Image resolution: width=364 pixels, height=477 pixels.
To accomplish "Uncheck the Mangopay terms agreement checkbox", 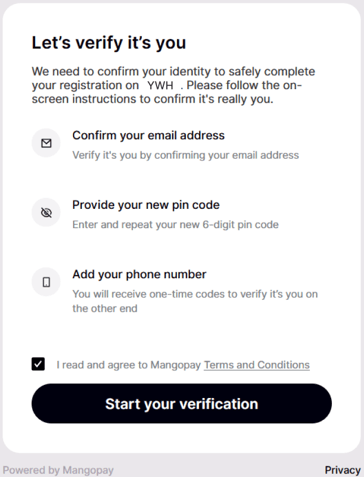I will (x=38, y=364).
